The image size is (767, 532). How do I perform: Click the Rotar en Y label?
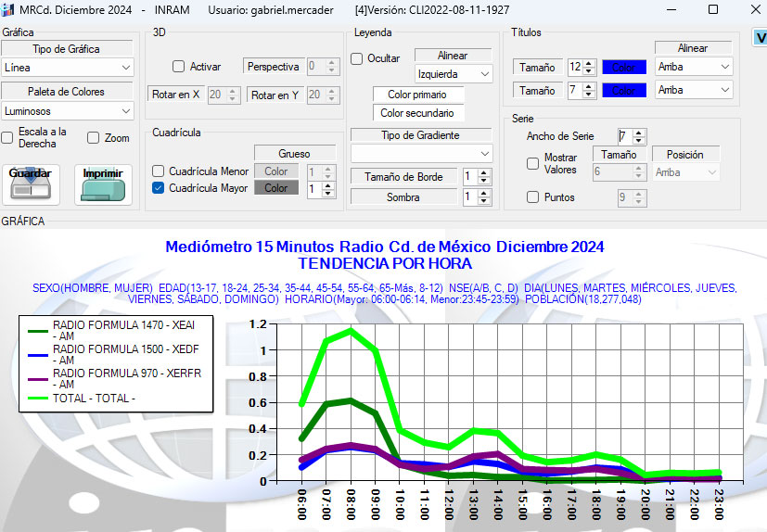tap(275, 95)
